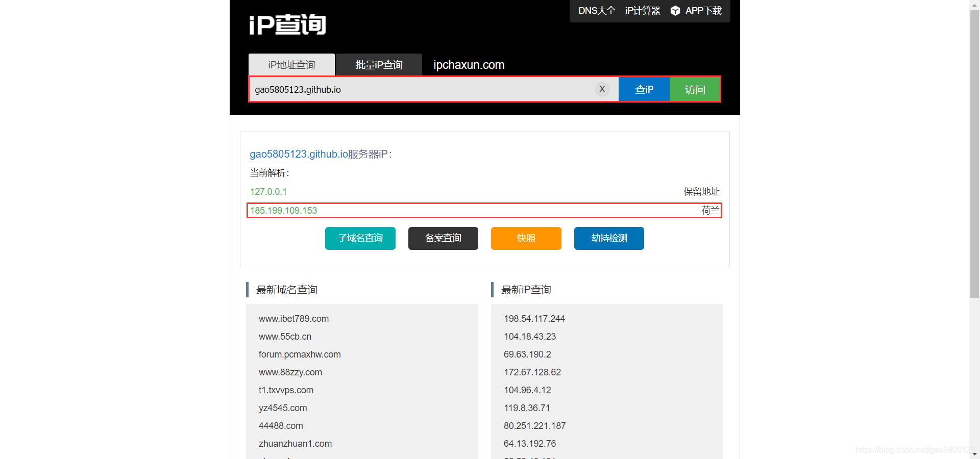Switch to iP地址查询 tab

(291, 65)
